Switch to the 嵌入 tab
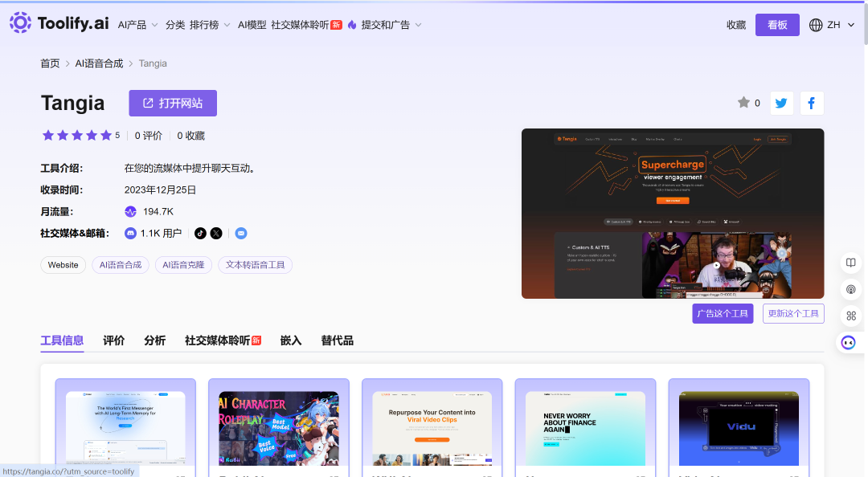Image resolution: width=868 pixels, height=477 pixels. [x=291, y=340]
